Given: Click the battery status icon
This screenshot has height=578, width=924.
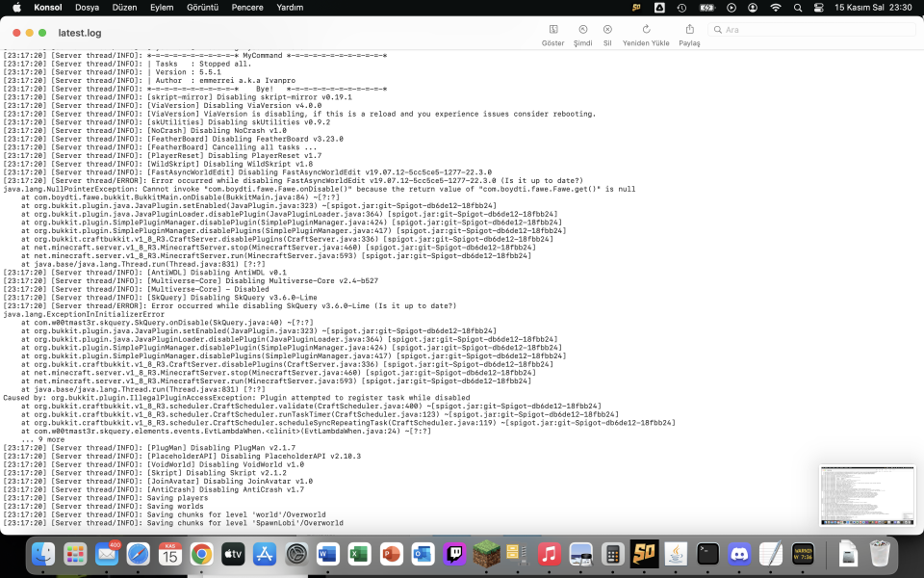Looking at the screenshot, I should (x=706, y=8).
